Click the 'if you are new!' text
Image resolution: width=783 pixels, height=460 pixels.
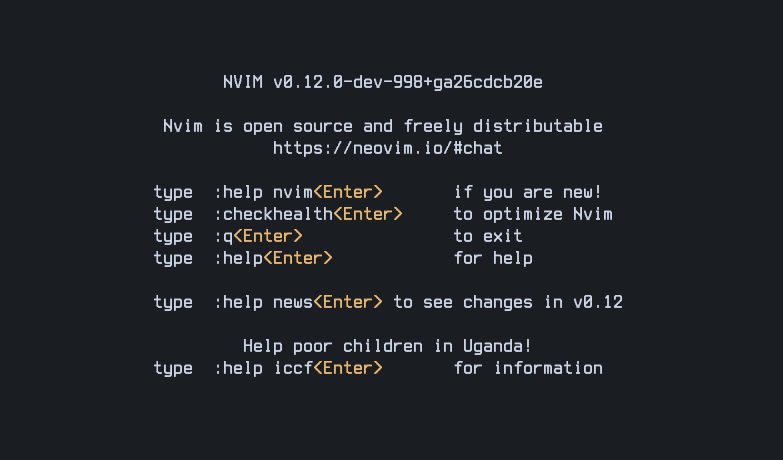tap(528, 192)
